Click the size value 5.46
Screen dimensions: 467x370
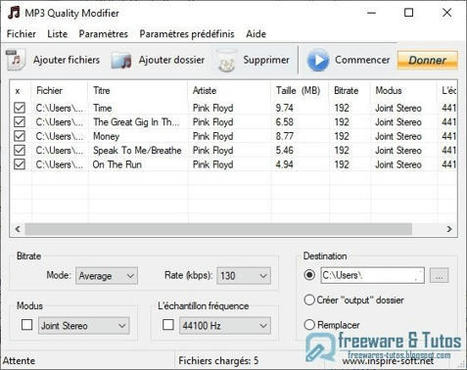[284, 150]
